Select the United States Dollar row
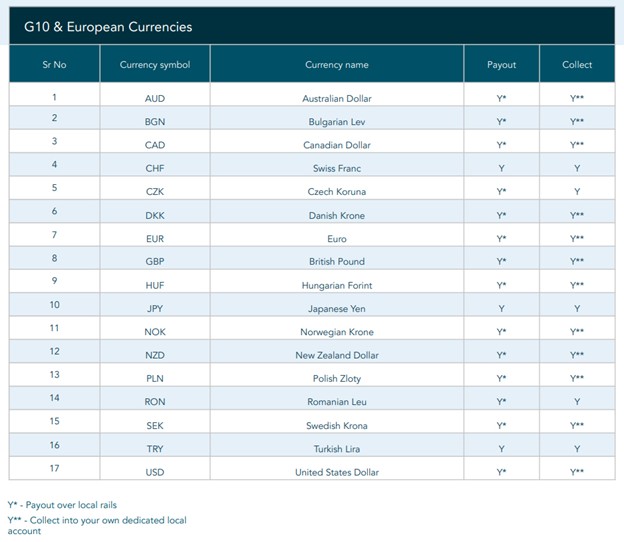 [x=336, y=472]
